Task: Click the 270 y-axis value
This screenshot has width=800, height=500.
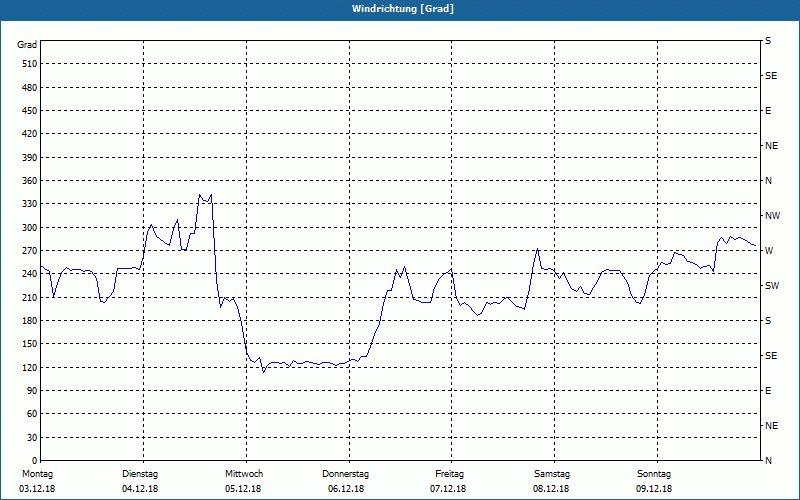Action: [x=30, y=251]
